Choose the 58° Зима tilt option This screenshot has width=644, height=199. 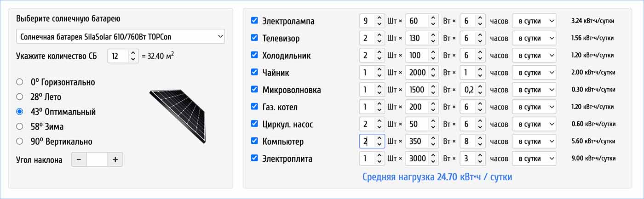(x=19, y=126)
